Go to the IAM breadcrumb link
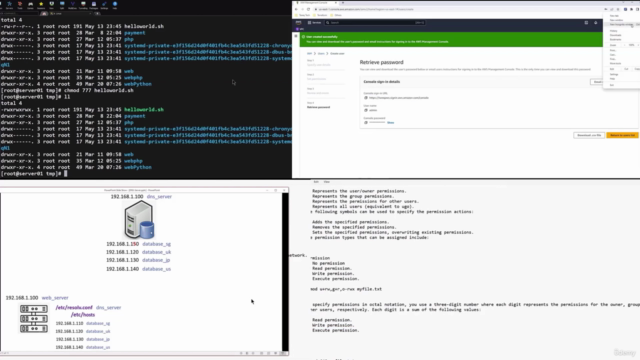640x360 pixels. pyautogui.click(x=309, y=53)
